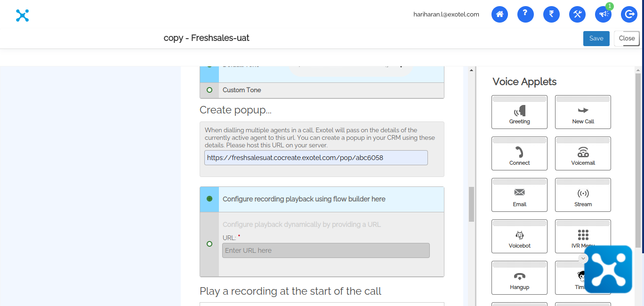Select configure recording playback using flow builder
644x306 pixels.
[209, 199]
